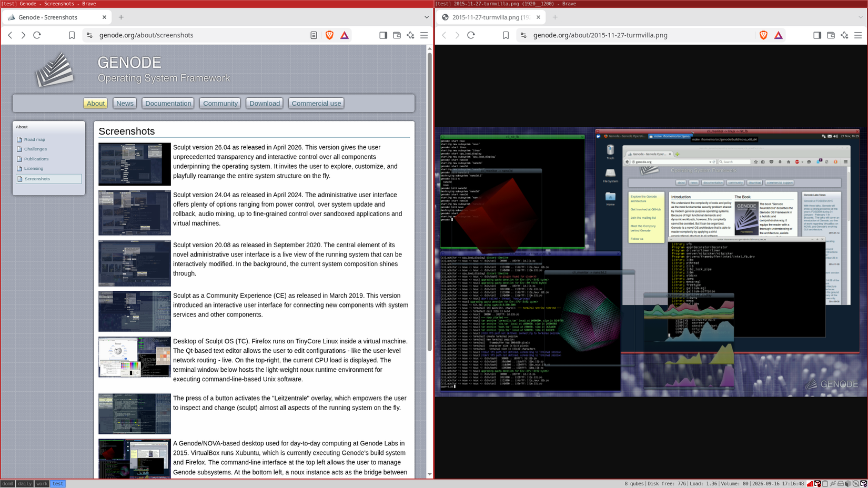Open the Genode/NOVA 2015 desktop thumbnail
Screen dimensions: 868x488
click(135, 459)
